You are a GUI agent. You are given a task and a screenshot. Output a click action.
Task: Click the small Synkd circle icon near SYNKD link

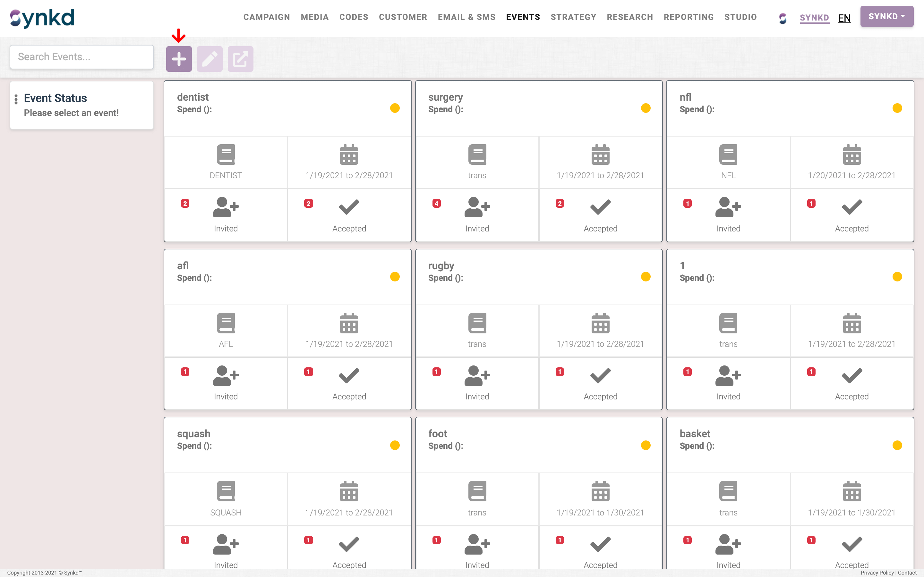[782, 18]
